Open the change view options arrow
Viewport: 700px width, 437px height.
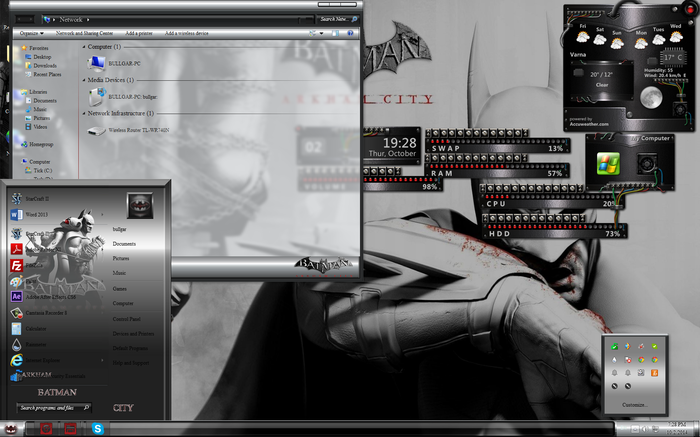[x=321, y=33]
